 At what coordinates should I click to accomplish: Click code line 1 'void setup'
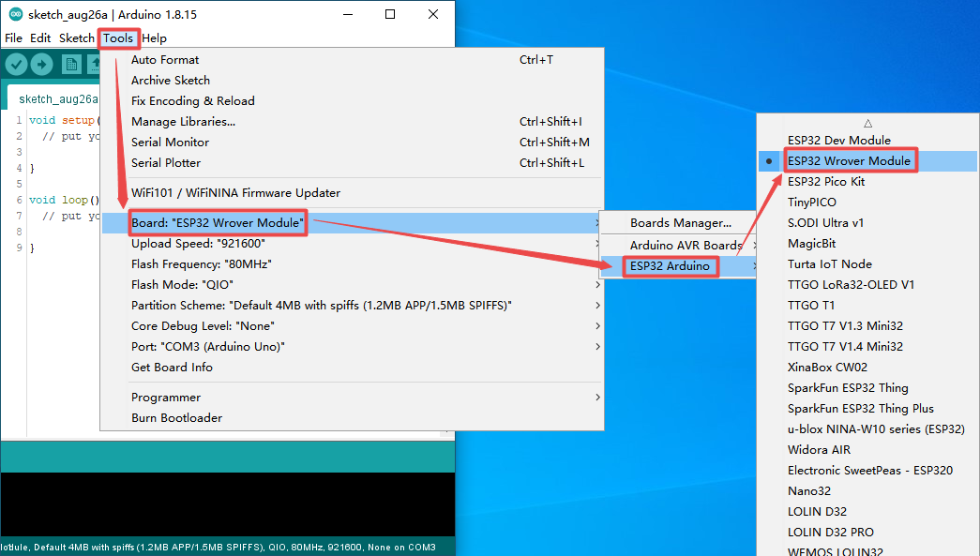pyautogui.click(x=64, y=120)
